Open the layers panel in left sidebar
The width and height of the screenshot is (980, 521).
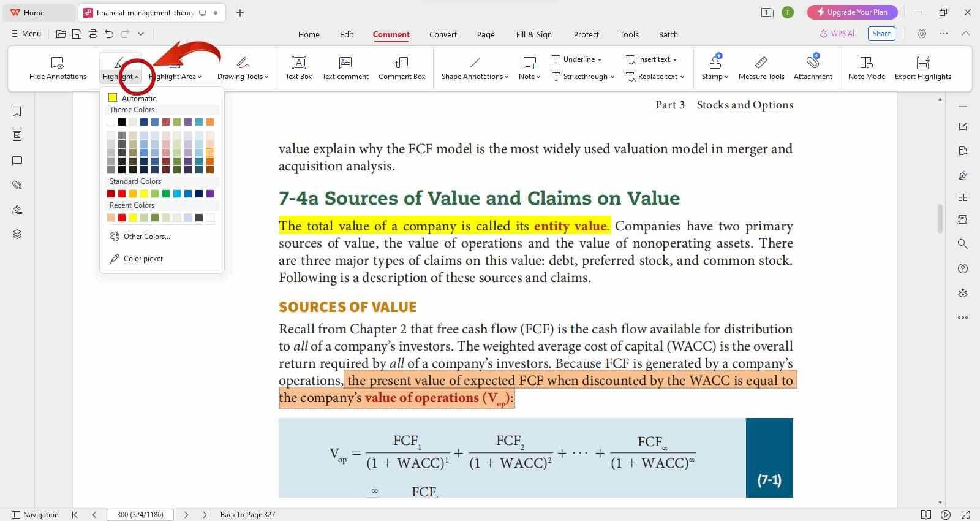coord(17,234)
